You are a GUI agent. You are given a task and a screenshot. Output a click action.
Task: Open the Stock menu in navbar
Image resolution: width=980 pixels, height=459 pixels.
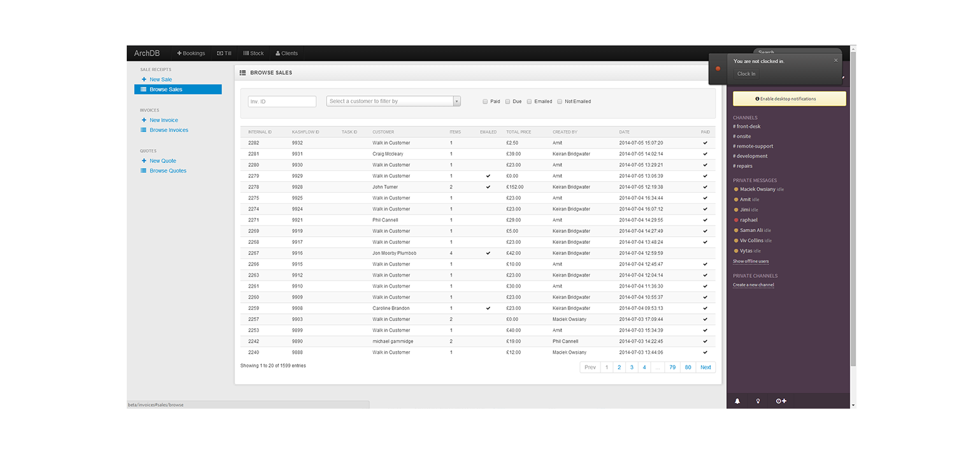[x=253, y=53]
